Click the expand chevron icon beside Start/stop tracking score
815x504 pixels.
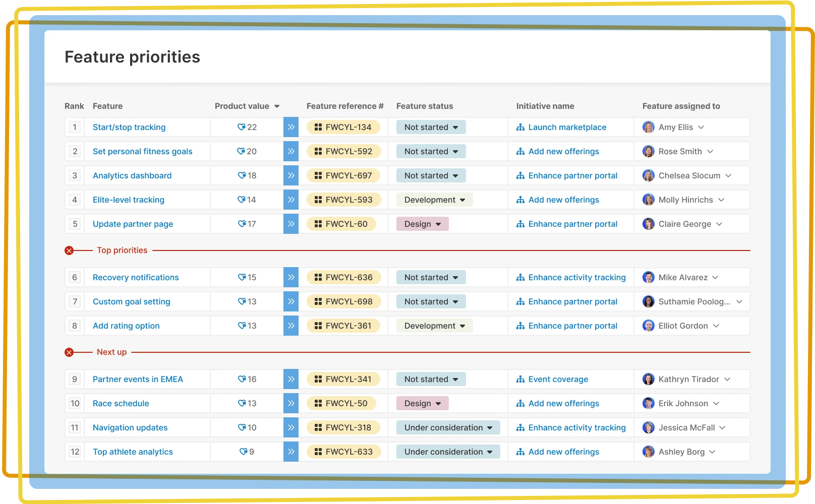(x=291, y=127)
